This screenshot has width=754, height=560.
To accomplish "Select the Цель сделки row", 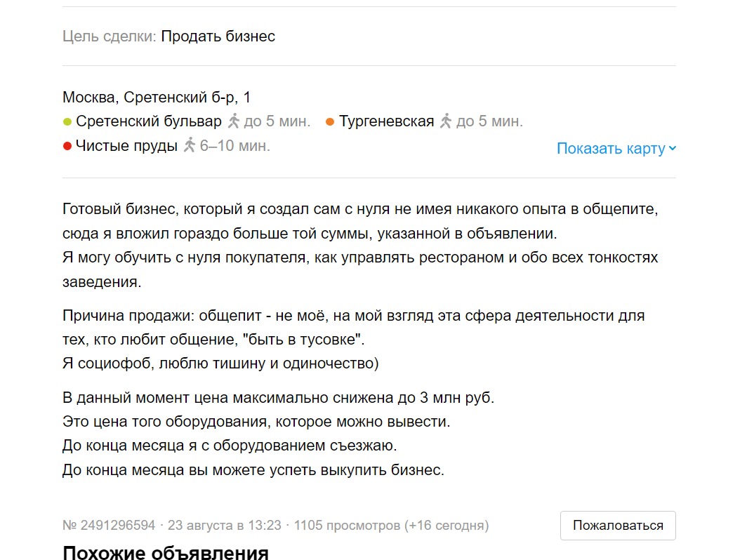I will [x=169, y=36].
